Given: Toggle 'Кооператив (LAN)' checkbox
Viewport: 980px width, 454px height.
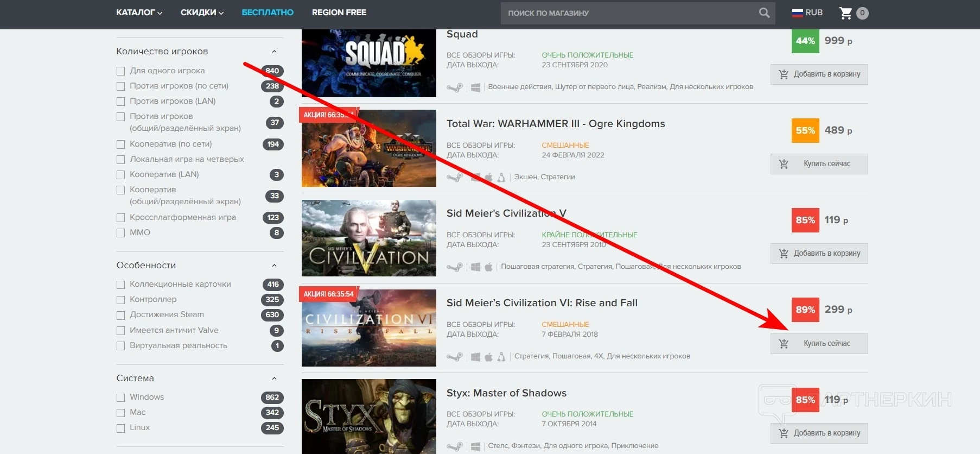Looking at the screenshot, I should pos(120,175).
